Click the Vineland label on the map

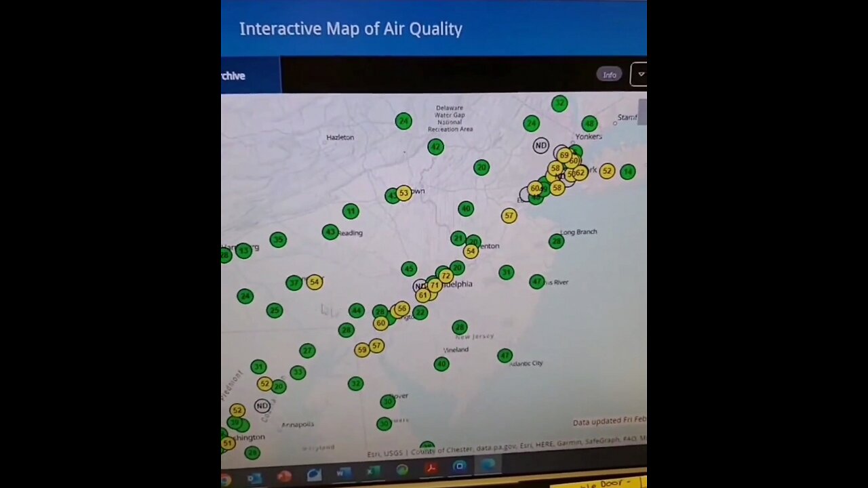tap(456, 350)
